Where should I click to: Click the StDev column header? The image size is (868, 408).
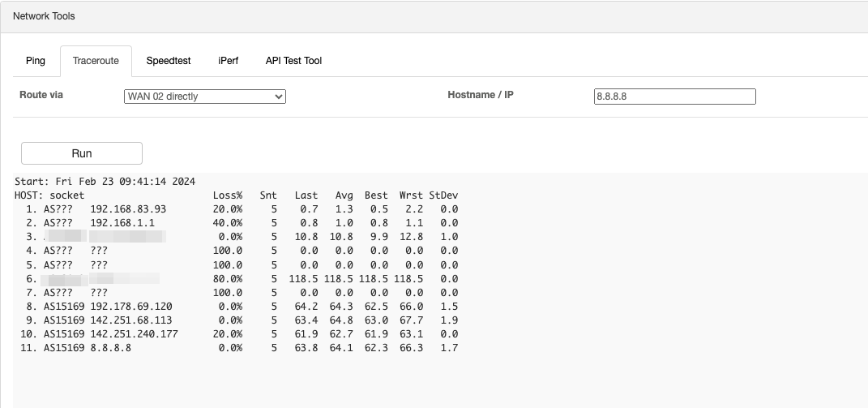[443, 195]
